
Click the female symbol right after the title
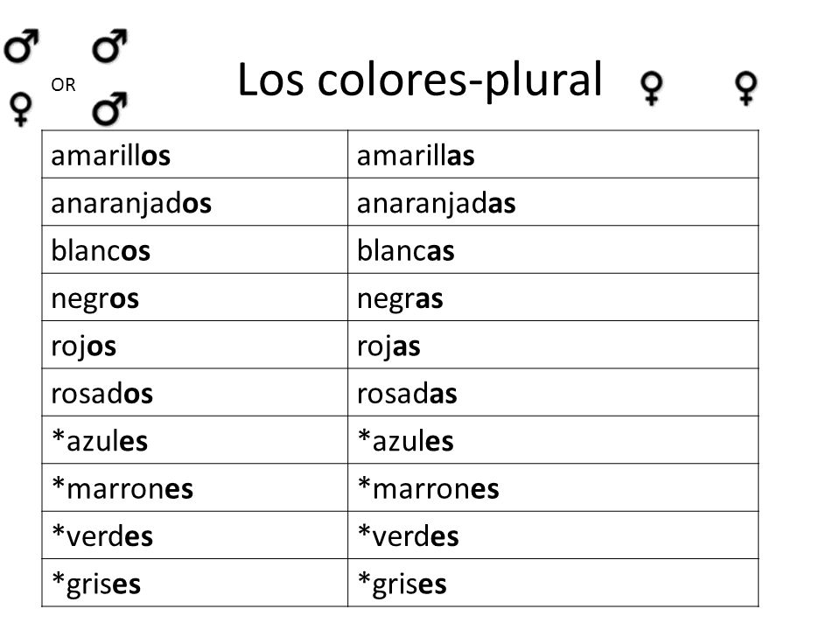click(652, 87)
